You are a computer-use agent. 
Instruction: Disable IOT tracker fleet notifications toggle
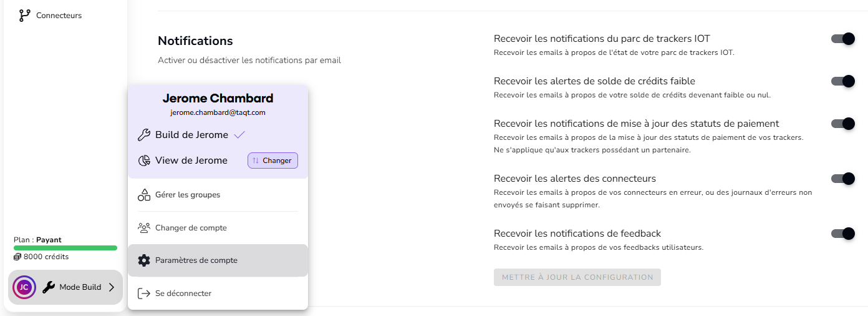tap(842, 39)
